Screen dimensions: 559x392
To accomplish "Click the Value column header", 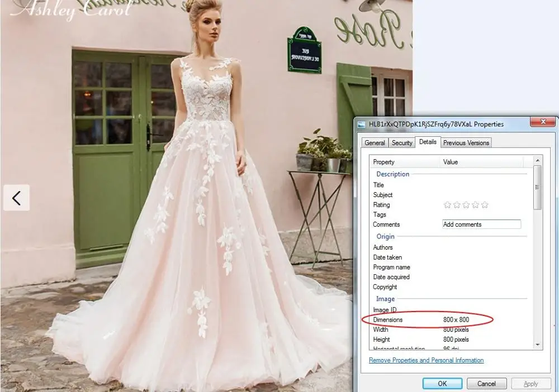I will pyautogui.click(x=481, y=161).
